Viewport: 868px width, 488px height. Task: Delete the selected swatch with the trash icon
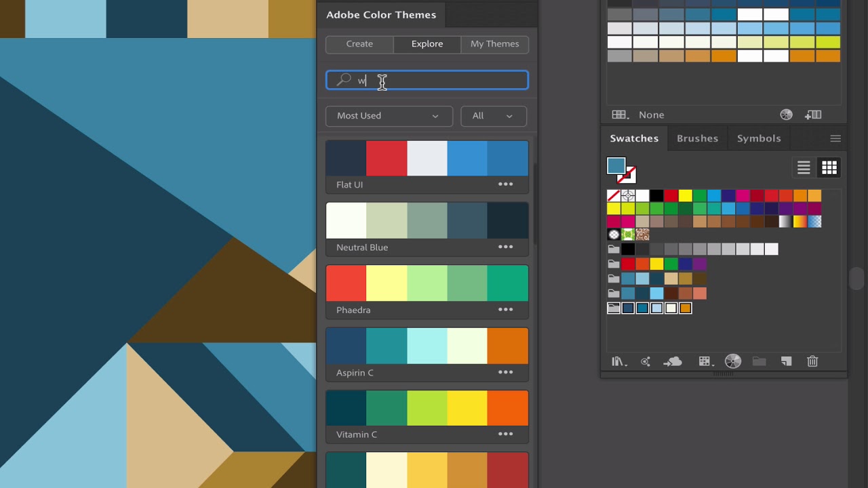point(812,362)
